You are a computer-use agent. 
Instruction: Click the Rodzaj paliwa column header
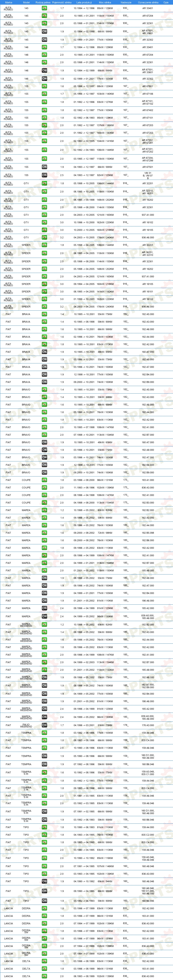(x=43, y=2)
